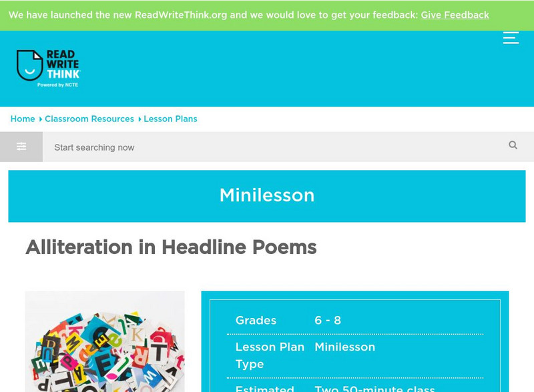Open the Give Feedback link

pyautogui.click(x=455, y=14)
